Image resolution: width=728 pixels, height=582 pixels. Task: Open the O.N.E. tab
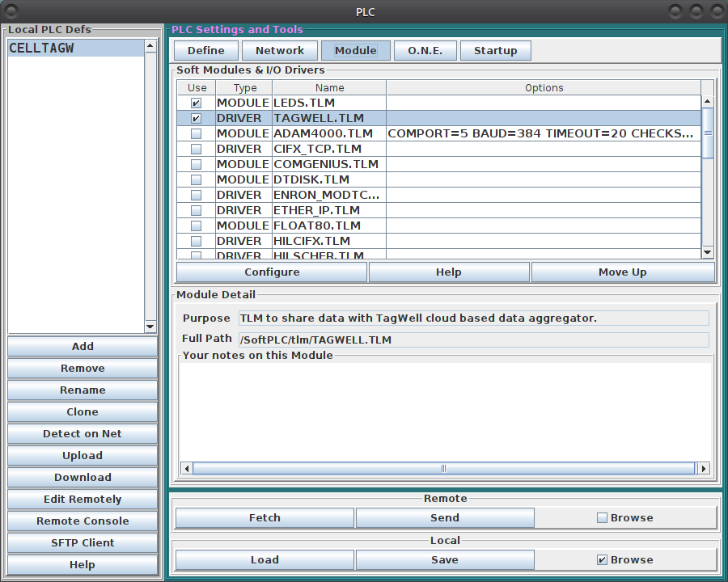tap(425, 51)
